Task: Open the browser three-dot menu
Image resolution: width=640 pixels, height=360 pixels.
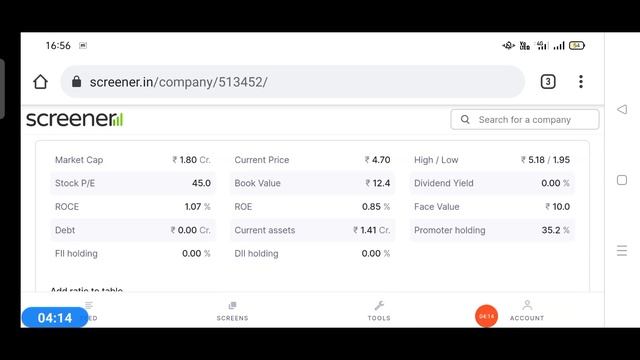Action: point(581,82)
